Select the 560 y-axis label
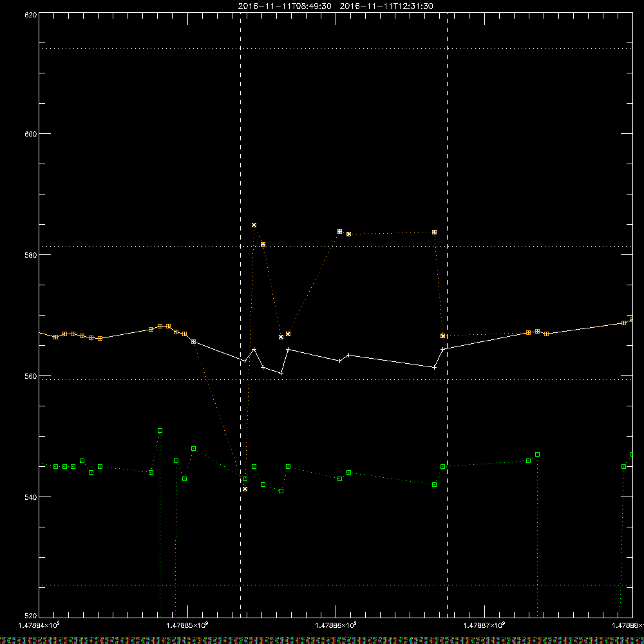Image resolution: width=644 pixels, height=644 pixels. point(31,376)
